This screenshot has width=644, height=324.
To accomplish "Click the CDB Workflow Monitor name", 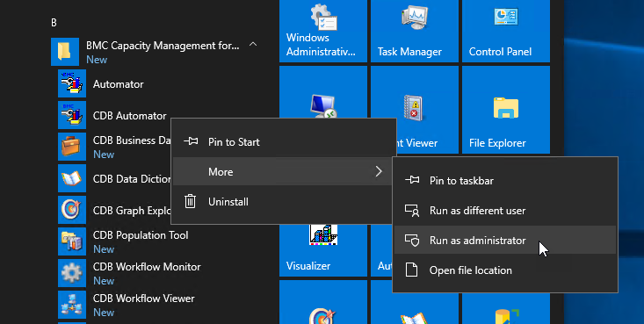I will (147, 267).
